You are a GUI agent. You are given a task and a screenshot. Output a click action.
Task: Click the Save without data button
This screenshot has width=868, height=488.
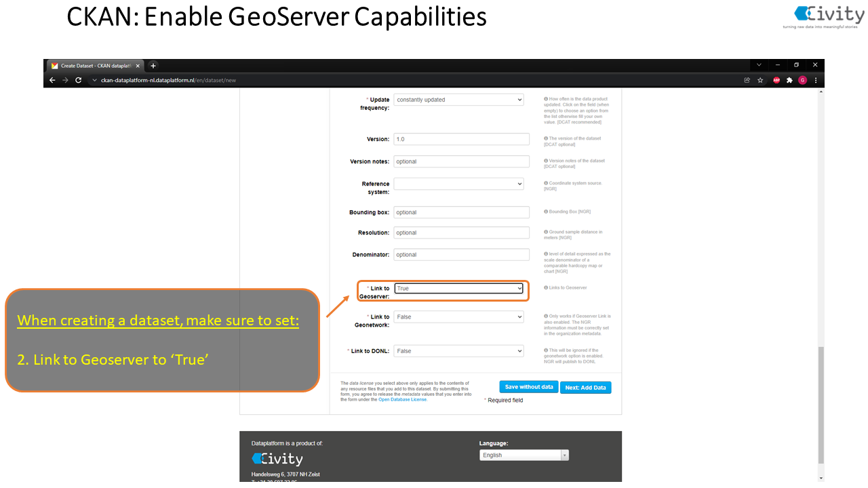[529, 387]
